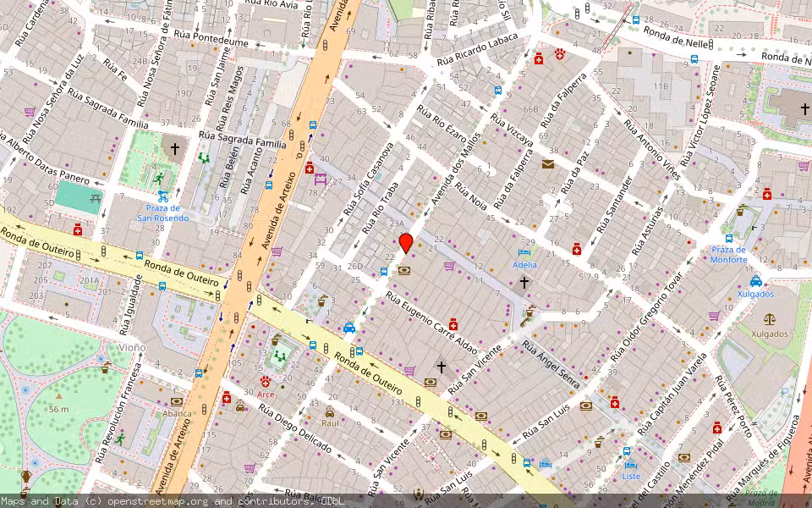Select the Praza de San Rosendo label

point(163,213)
